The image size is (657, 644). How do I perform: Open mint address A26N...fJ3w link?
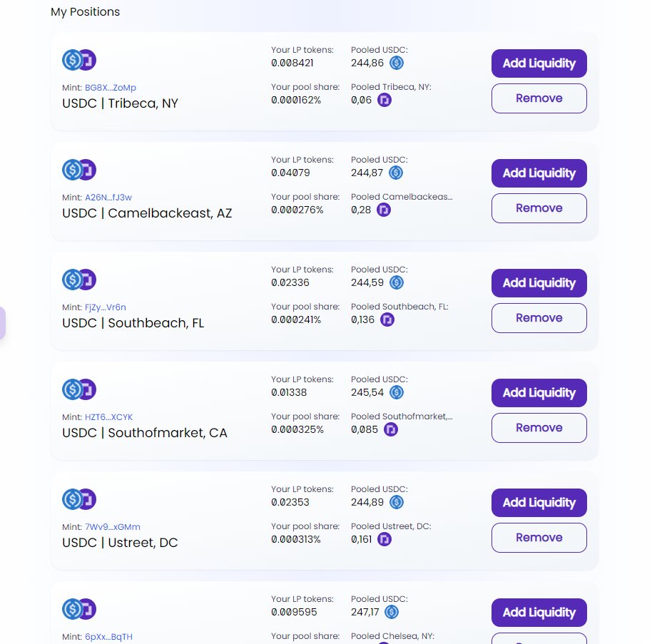pyautogui.click(x=108, y=198)
